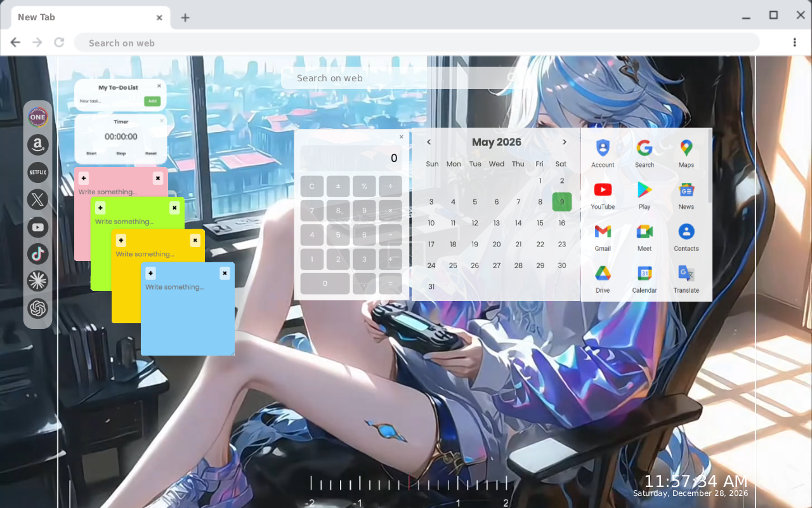812x508 pixels.
Task: Go to the previous month in the calendar
Action: (x=429, y=142)
